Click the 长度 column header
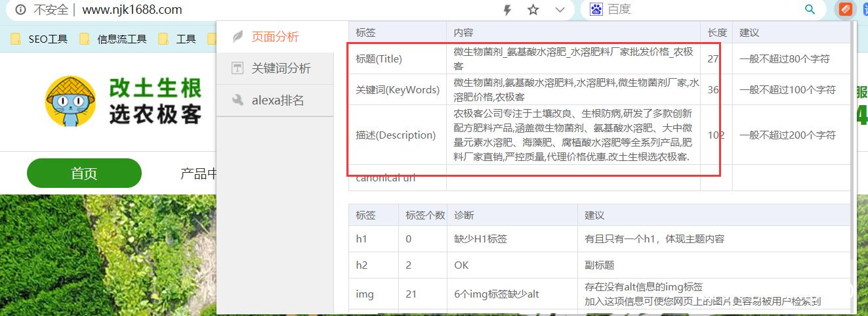868x316 pixels. (717, 32)
